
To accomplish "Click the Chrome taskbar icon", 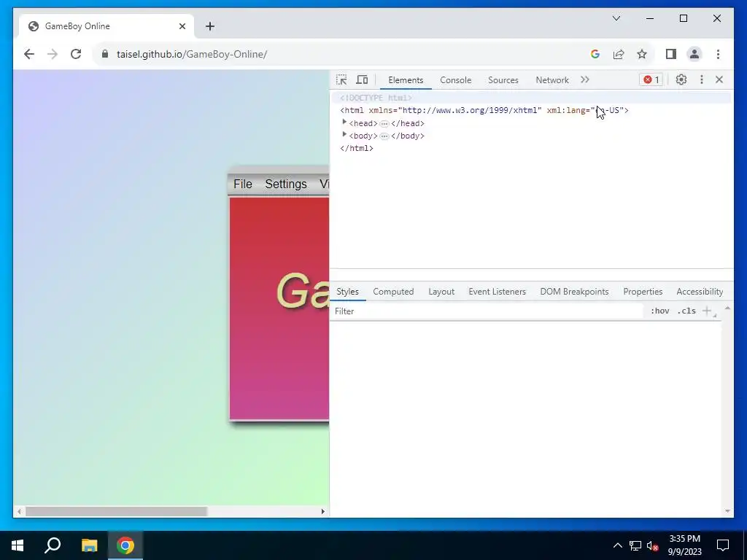I will tap(125, 545).
